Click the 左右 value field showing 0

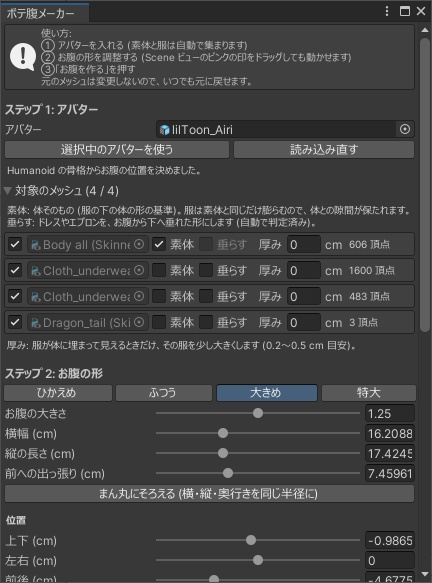pyautogui.click(x=390, y=561)
